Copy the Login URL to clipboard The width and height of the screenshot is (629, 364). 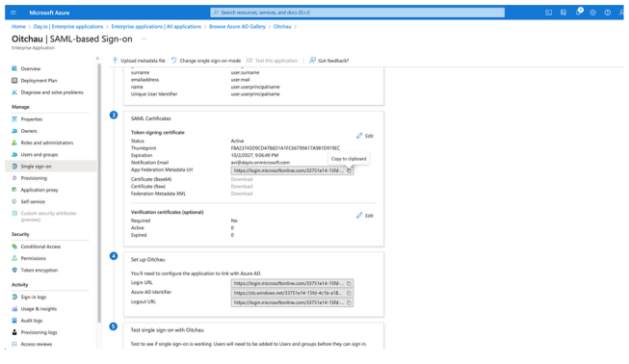click(x=349, y=283)
